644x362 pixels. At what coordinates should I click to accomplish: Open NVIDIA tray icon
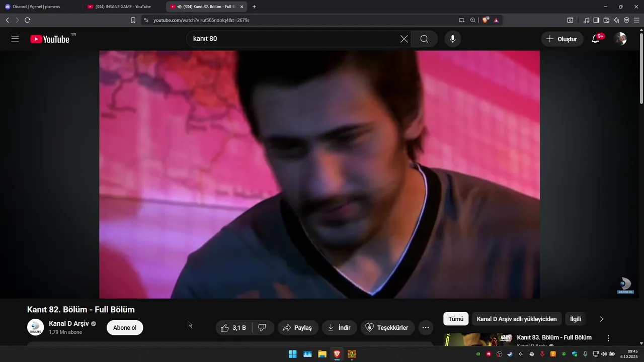pyautogui.click(x=477, y=354)
